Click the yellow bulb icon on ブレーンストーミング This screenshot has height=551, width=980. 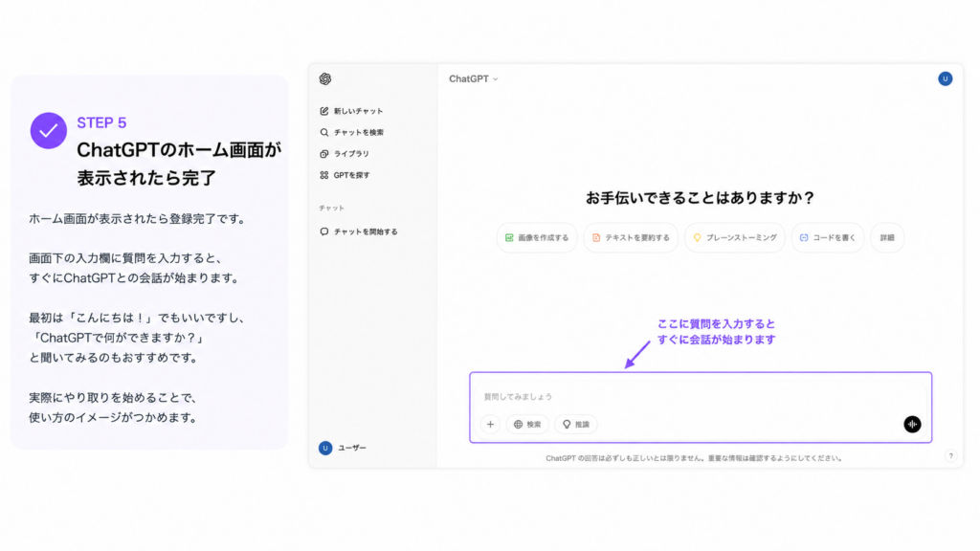(697, 238)
